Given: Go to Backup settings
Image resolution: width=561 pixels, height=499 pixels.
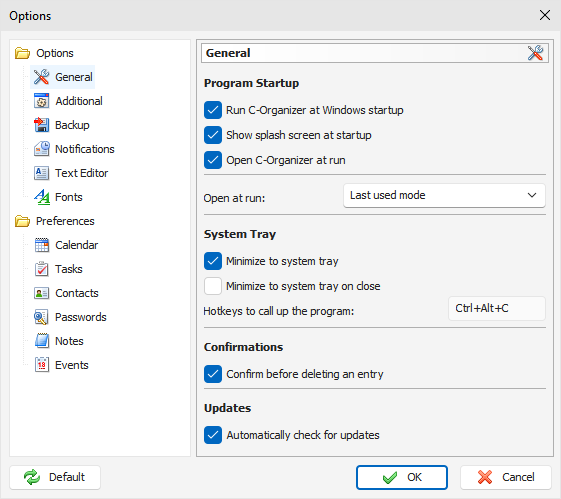Looking at the screenshot, I should 72,125.
